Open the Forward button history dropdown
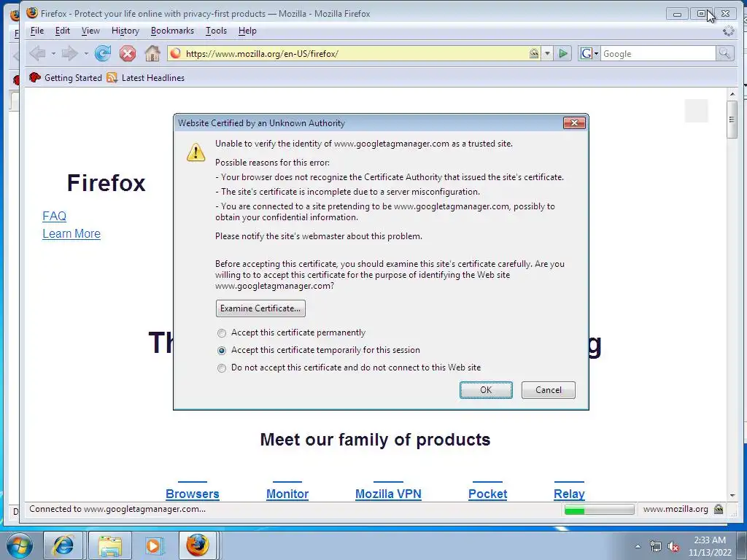The image size is (747, 560). click(86, 53)
